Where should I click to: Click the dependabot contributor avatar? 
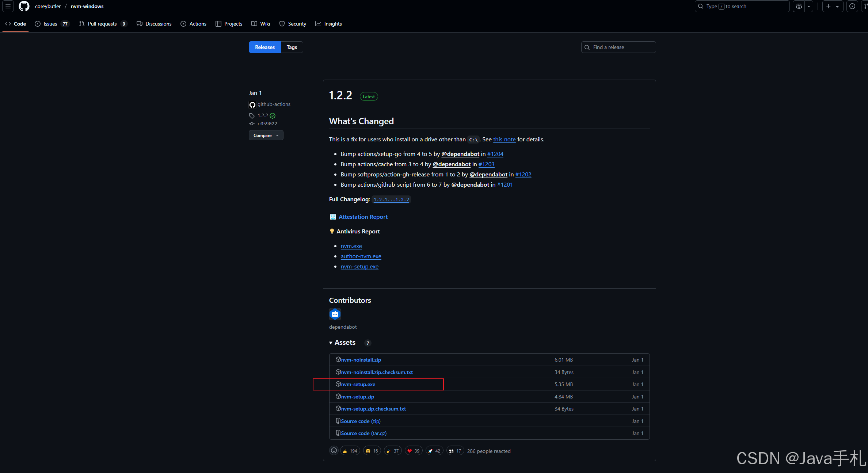coord(335,314)
